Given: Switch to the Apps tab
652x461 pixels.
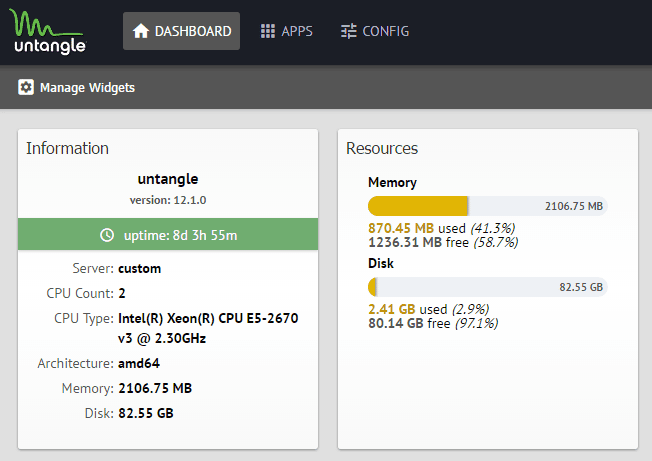Looking at the screenshot, I should click(286, 31).
